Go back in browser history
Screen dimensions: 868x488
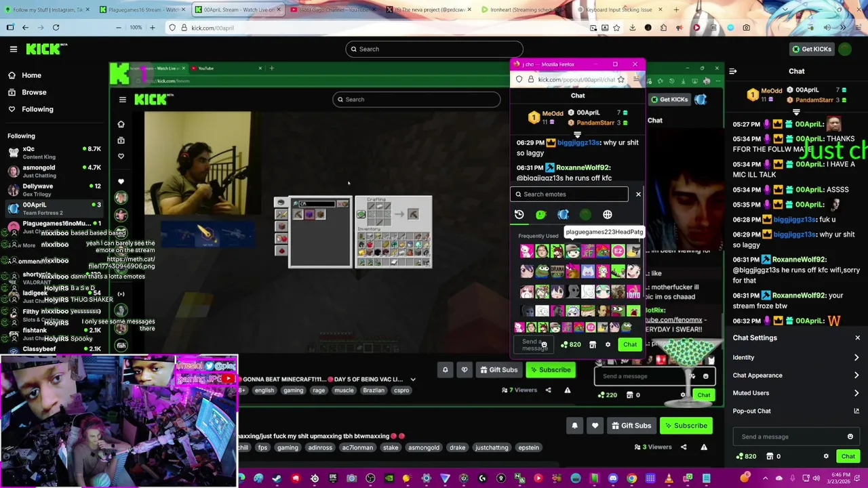(x=25, y=28)
